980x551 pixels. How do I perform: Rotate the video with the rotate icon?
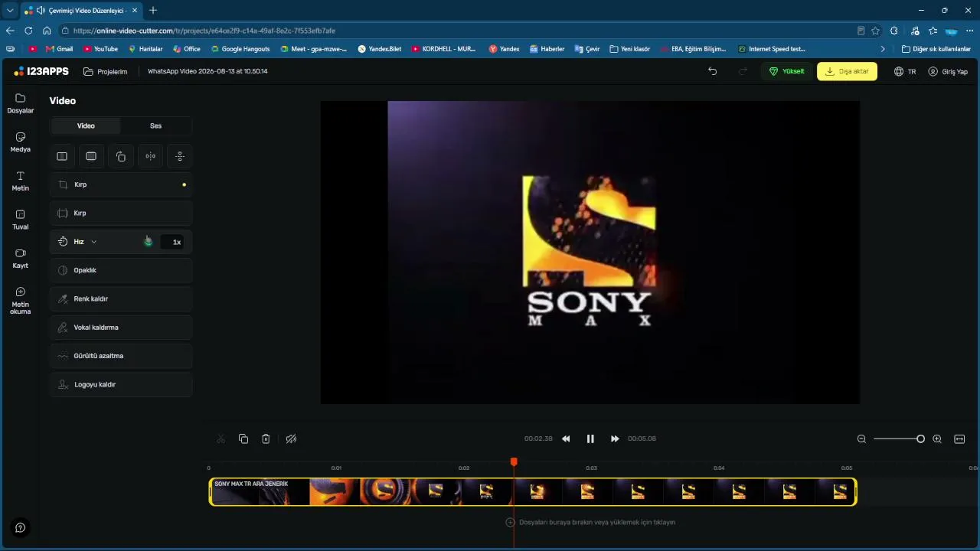(121, 156)
